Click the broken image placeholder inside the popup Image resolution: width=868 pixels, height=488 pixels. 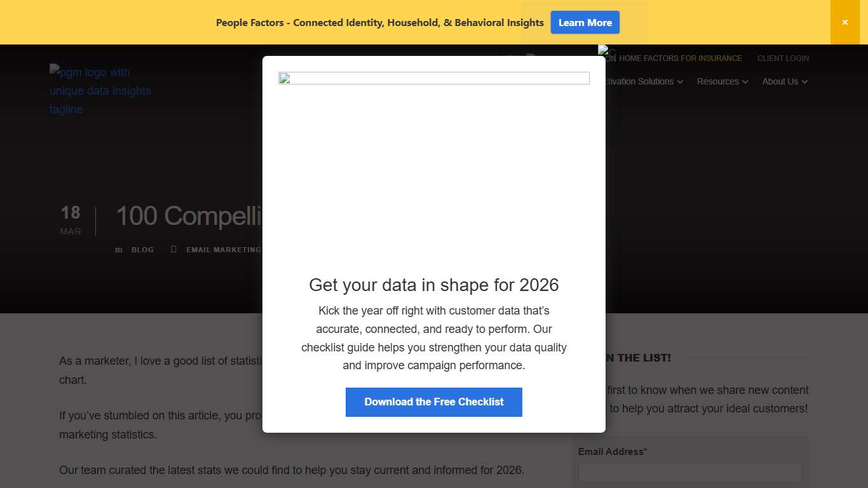[x=434, y=78]
